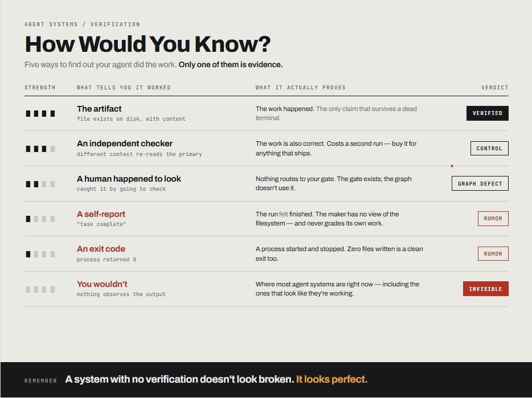The width and height of the screenshot is (532, 398).
Task: Click the strength meter for The artifact
Action: pos(40,114)
